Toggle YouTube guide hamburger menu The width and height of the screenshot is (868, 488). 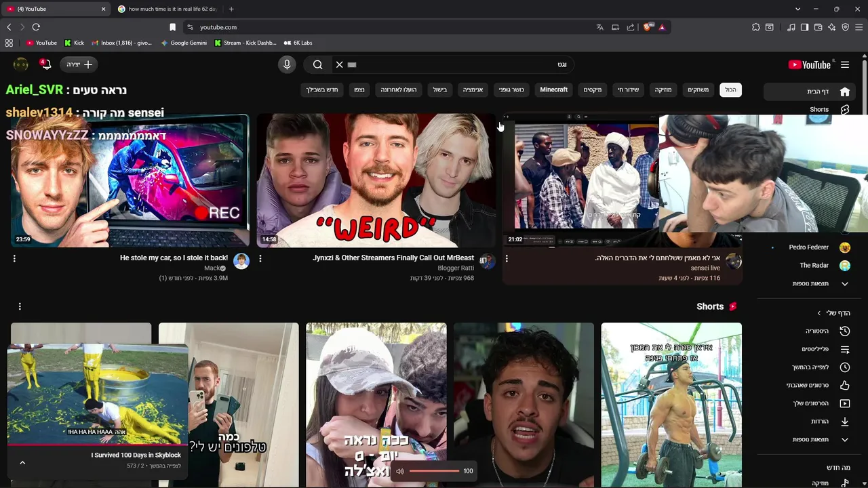(845, 65)
